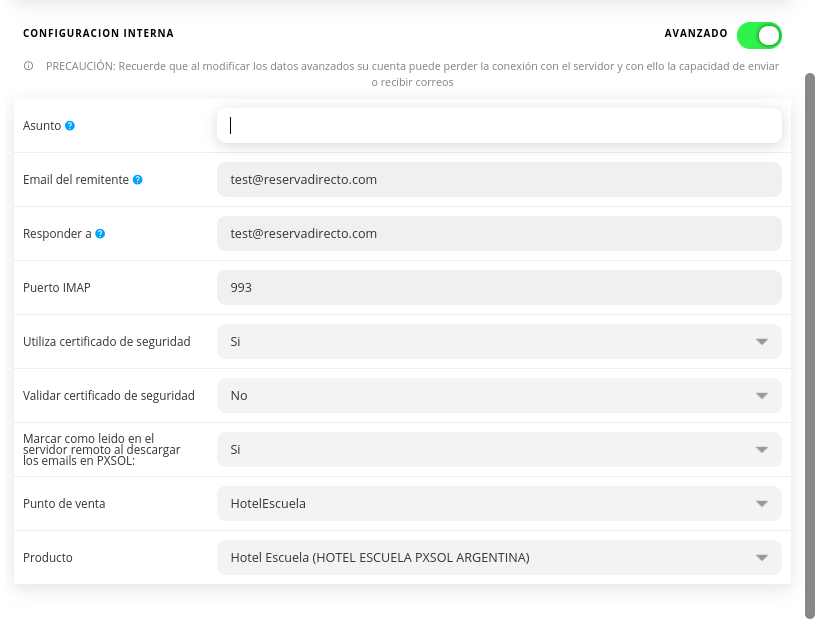This screenshot has width=833, height=633.
Task: Open the Producto dropdown
Action: click(498, 558)
